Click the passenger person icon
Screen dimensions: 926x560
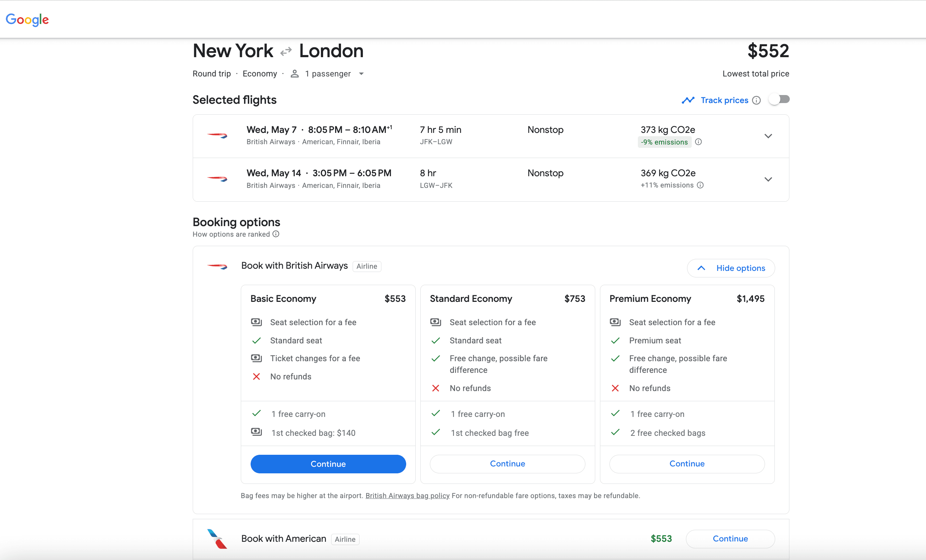(x=295, y=74)
